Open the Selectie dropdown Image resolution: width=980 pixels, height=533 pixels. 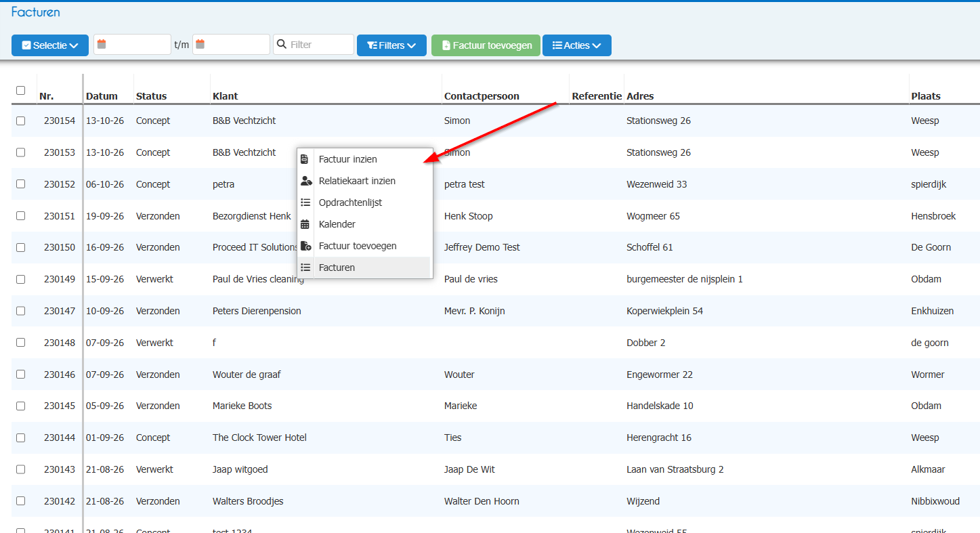click(50, 45)
